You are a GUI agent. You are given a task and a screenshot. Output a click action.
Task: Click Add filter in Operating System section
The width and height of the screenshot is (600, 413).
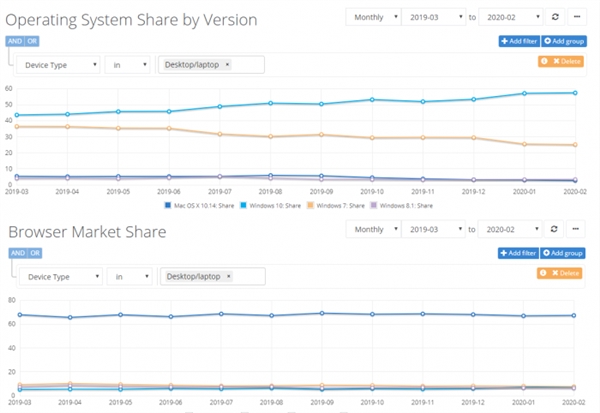point(517,41)
